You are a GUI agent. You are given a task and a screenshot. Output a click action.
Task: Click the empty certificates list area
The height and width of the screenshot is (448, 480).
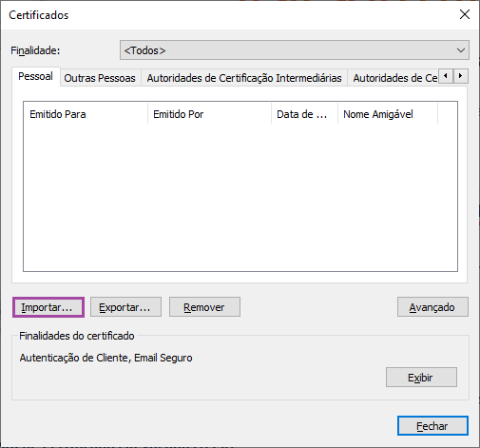240,197
